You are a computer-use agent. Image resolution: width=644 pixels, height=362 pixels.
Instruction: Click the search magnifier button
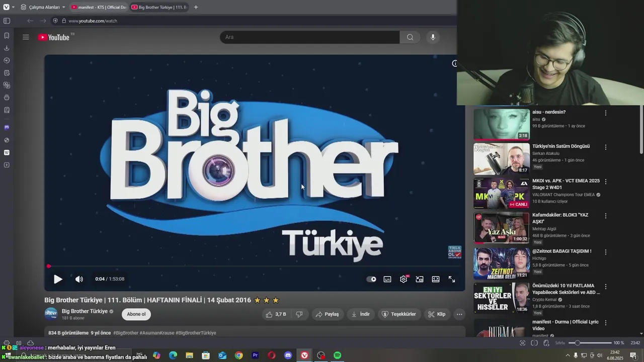(x=410, y=37)
